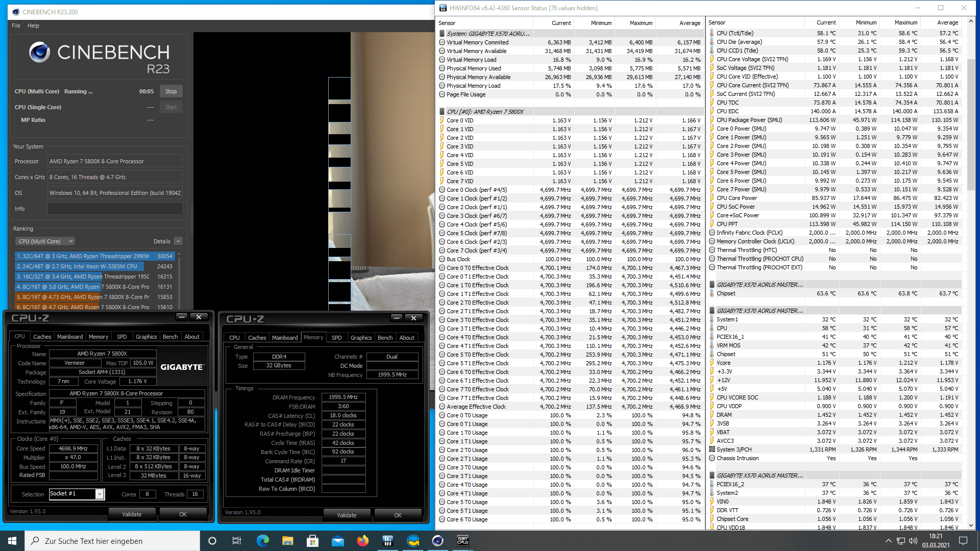The width and height of the screenshot is (980, 551).
Task: Select the CPU PPT sensor row
Action: [x=834, y=224]
